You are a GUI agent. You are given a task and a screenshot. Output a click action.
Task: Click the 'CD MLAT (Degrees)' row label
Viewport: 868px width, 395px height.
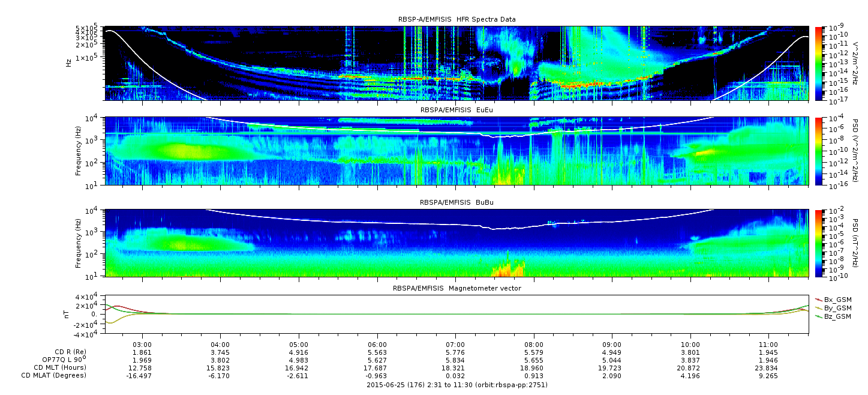pos(55,375)
